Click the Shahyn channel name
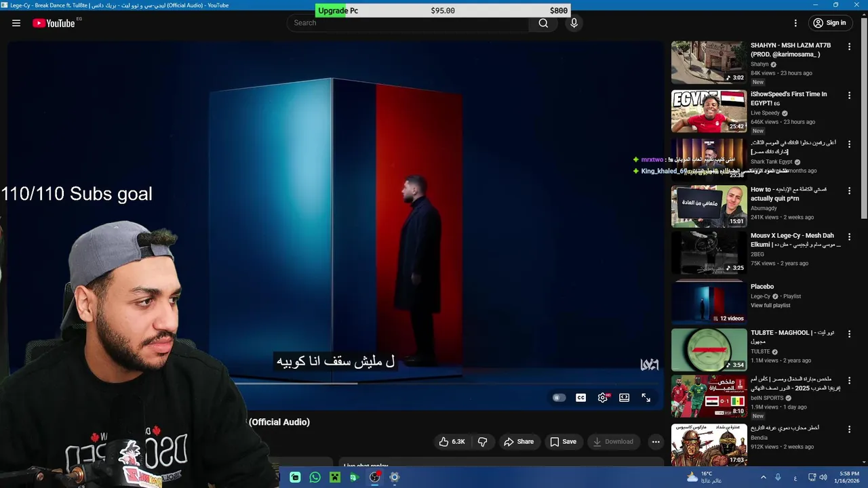This screenshot has height=488, width=868. (x=759, y=64)
